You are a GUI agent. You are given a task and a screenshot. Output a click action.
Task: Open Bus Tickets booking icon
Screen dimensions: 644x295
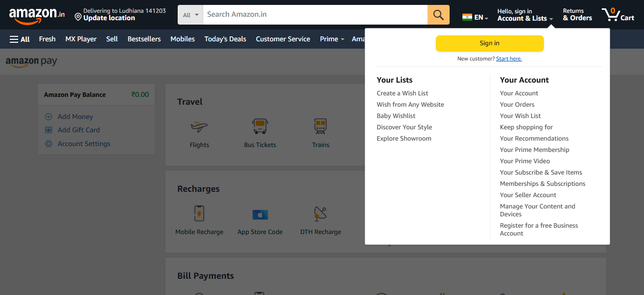260,126
